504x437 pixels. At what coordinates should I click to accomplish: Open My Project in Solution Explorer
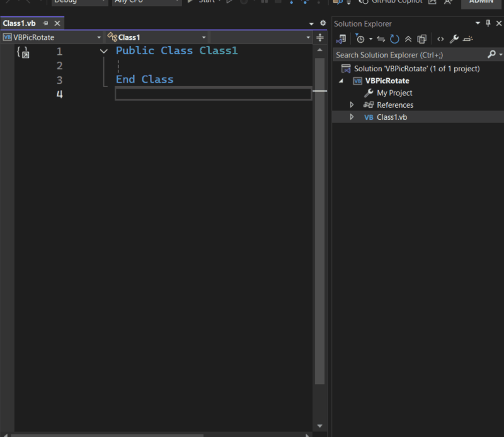pos(394,93)
